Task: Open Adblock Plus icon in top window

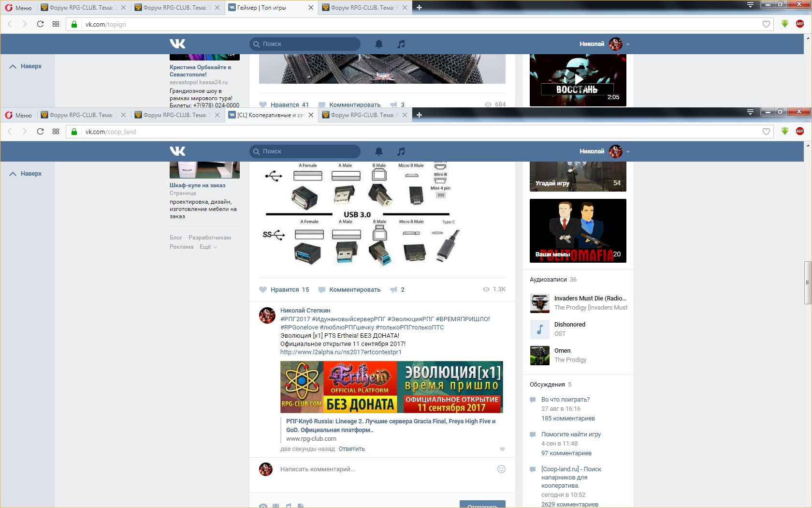Action: tap(800, 24)
